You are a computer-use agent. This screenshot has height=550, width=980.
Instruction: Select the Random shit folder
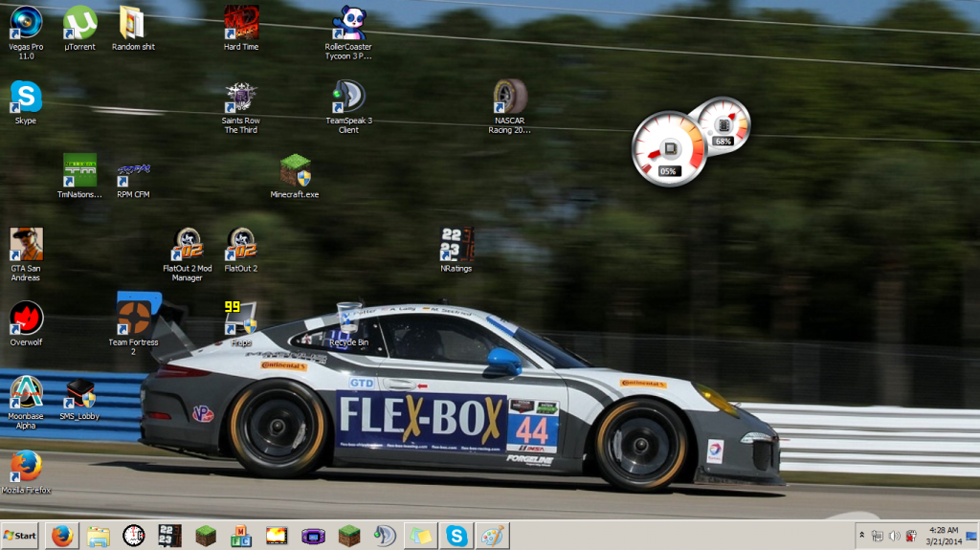tap(133, 28)
